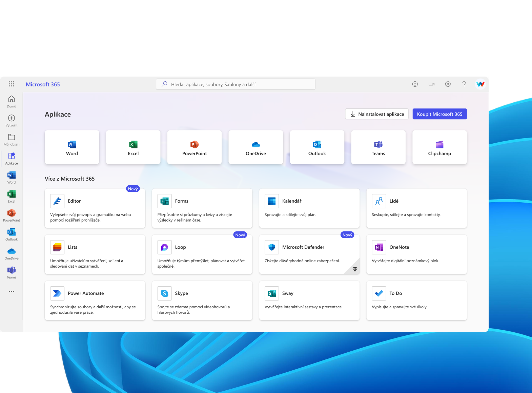532x393 pixels.
Task: Click the video camera icon in header
Action: coord(431,84)
